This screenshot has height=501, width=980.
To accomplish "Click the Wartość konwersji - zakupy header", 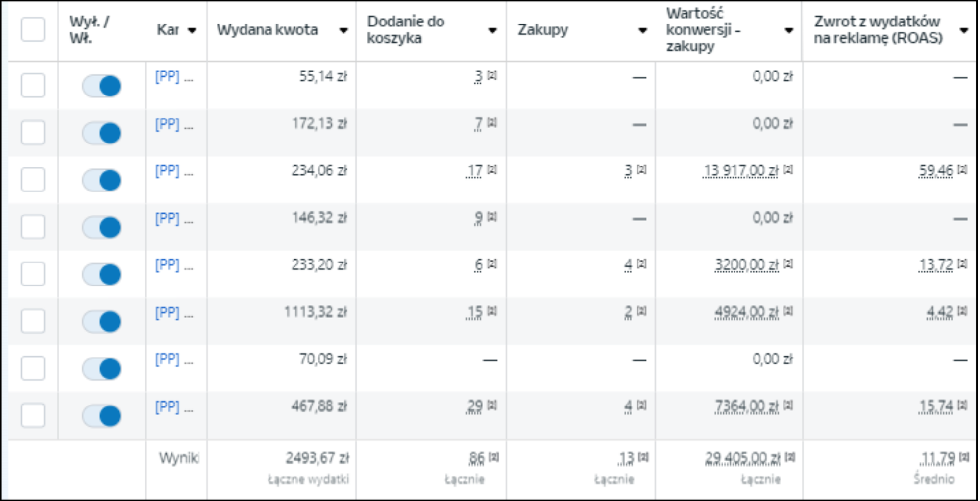I will click(703, 30).
